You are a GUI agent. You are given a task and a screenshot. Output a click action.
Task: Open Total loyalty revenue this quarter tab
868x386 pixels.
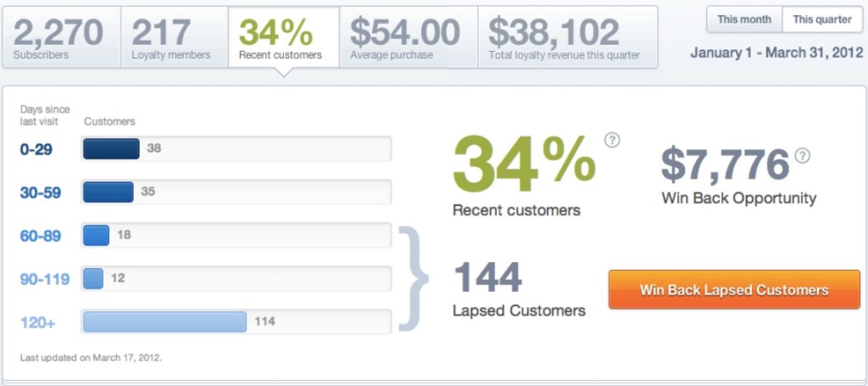click(566, 38)
